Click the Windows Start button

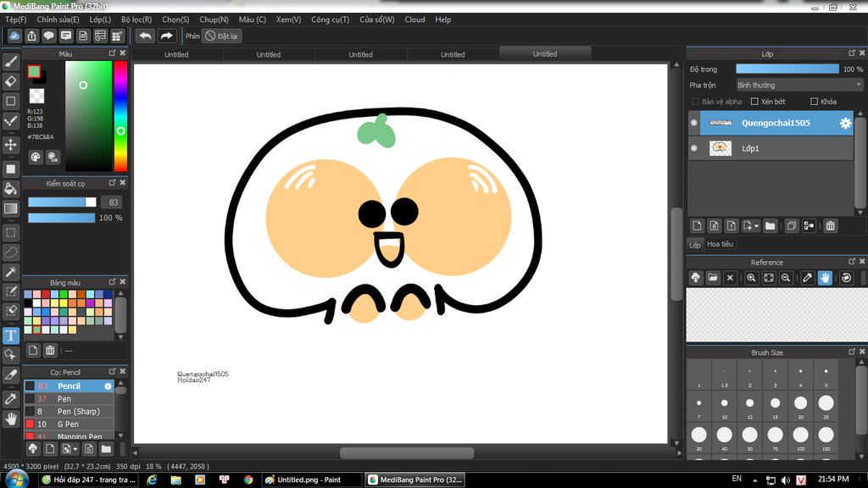pyautogui.click(x=16, y=480)
